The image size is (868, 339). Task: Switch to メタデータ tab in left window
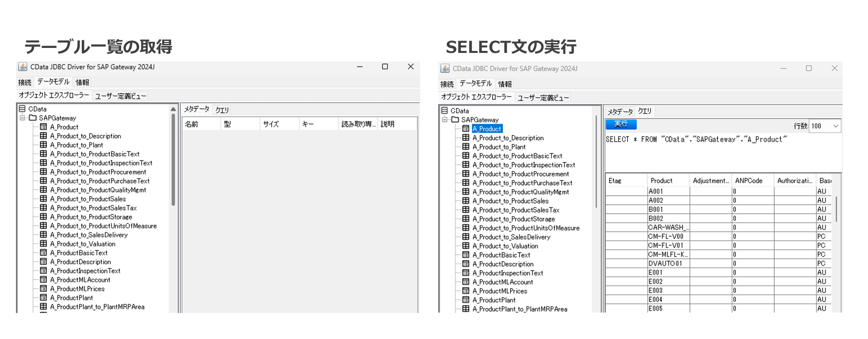click(x=196, y=109)
